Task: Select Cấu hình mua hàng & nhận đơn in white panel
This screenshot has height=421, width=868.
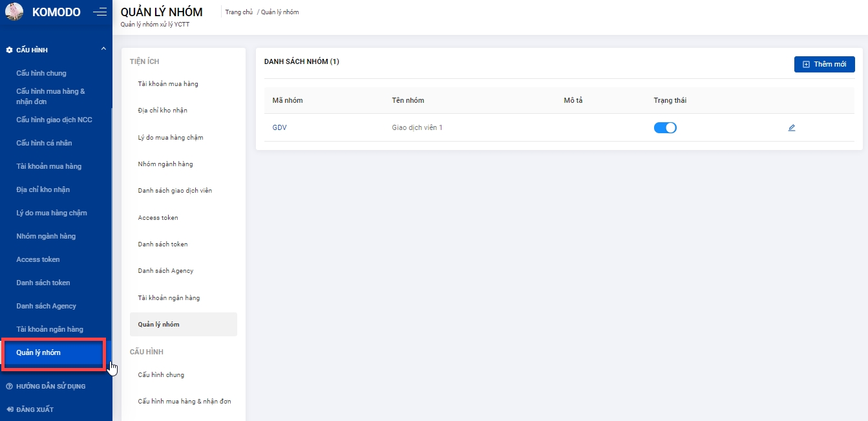Action: 184,402
